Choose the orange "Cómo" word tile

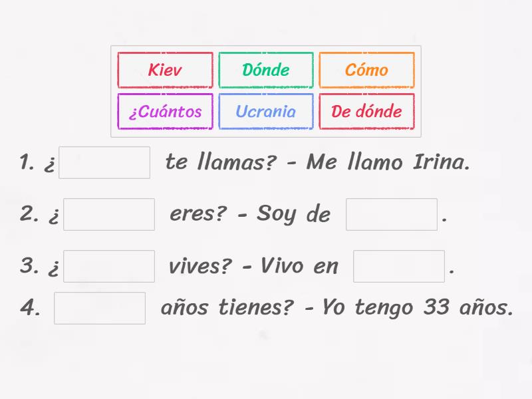(366, 70)
